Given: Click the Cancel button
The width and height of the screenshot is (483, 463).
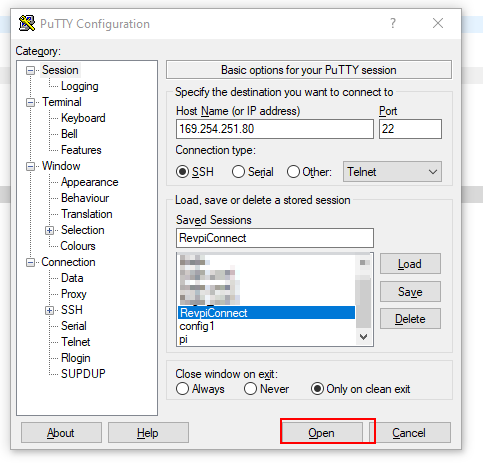Looking at the screenshot, I should [x=409, y=433].
